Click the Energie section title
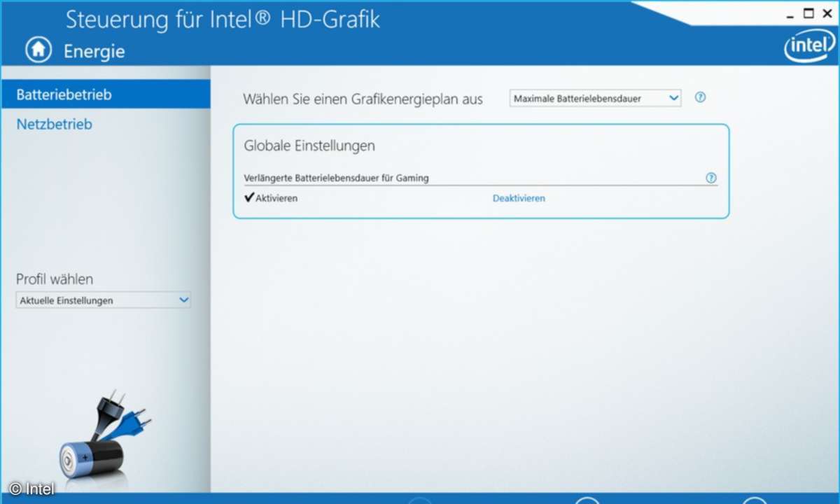 94,51
